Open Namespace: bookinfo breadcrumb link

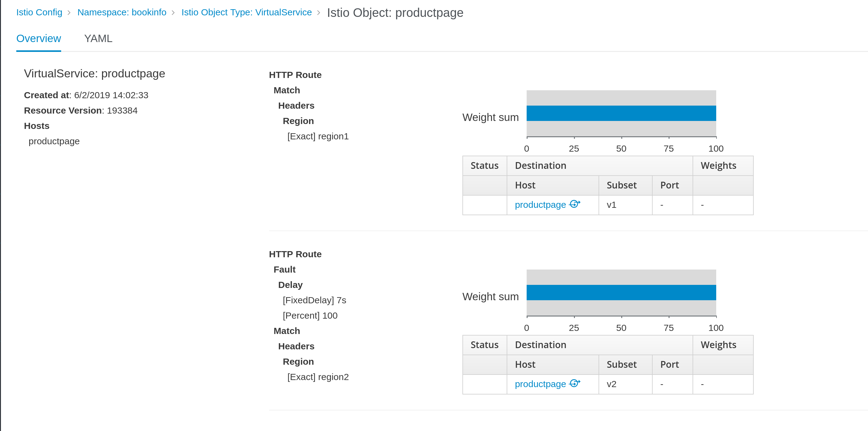tap(122, 13)
